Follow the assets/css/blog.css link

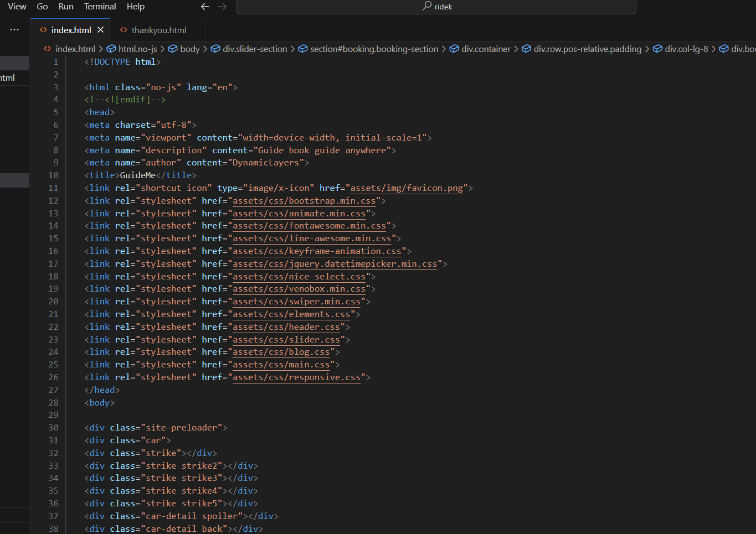pyautogui.click(x=281, y=352)
